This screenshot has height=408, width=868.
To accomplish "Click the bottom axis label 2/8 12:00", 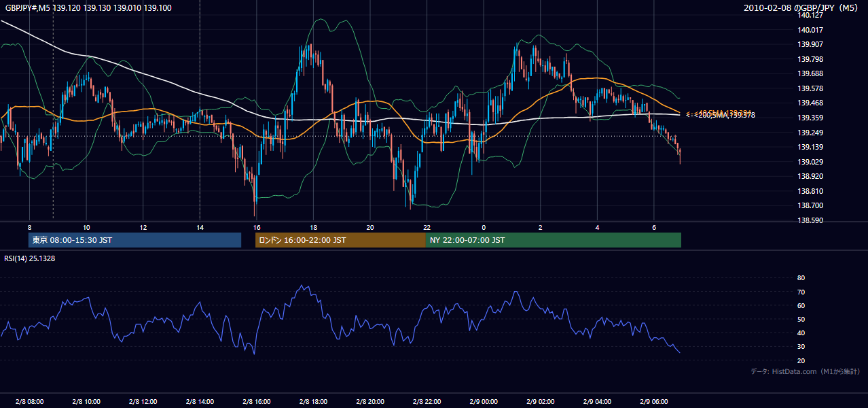I will pos(143,401).
